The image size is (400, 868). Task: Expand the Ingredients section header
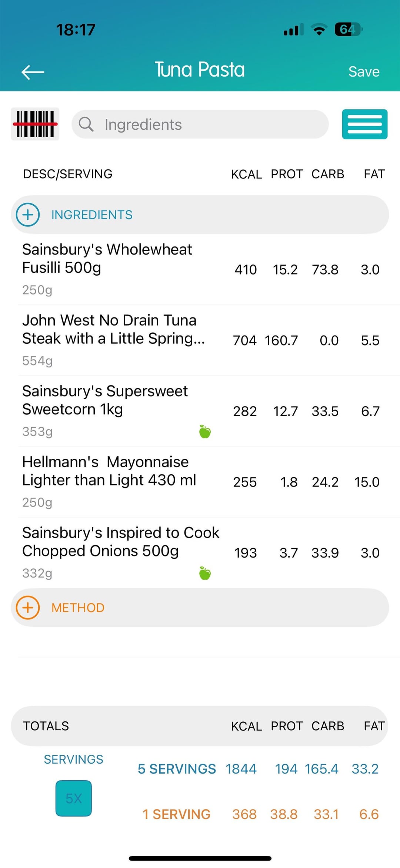[200, 215]
